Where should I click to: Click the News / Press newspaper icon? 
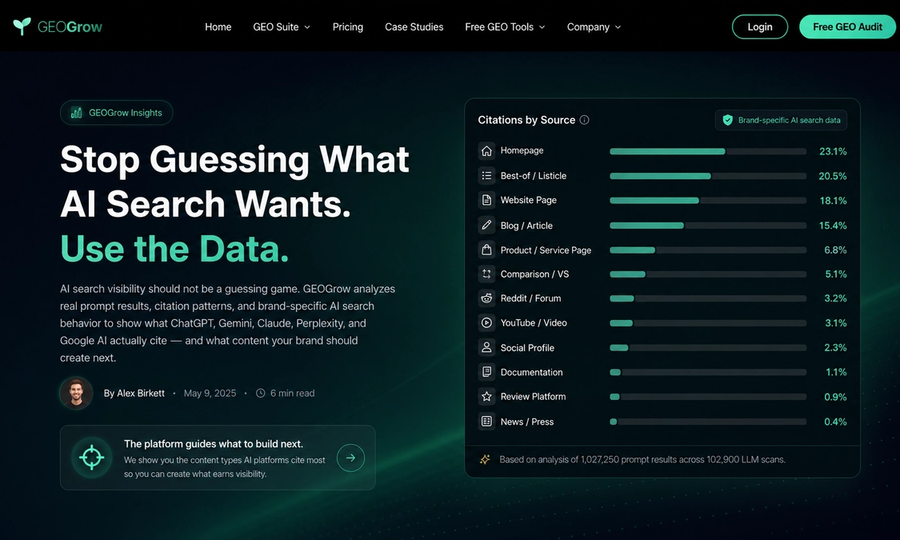pos(486,421)
